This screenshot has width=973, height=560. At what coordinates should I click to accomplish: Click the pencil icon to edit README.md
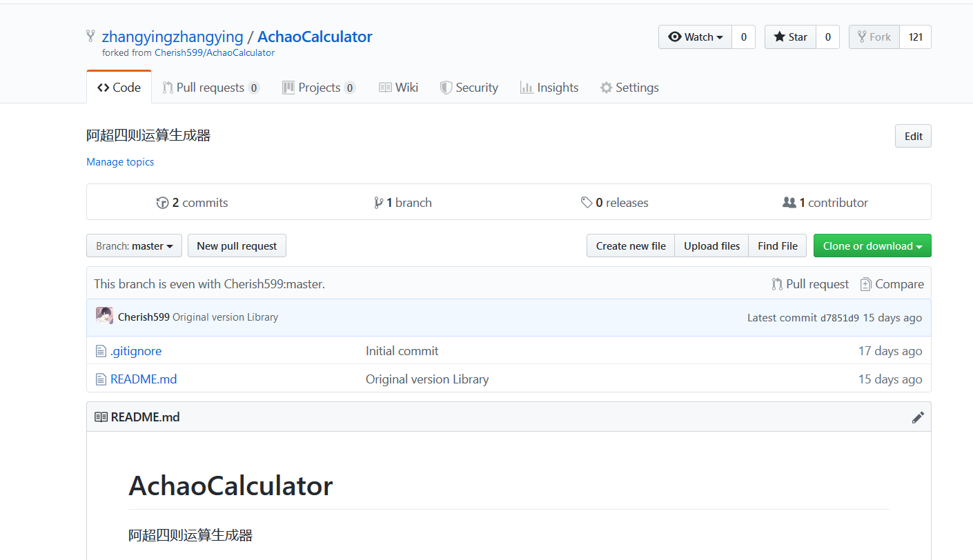(918, 417)
